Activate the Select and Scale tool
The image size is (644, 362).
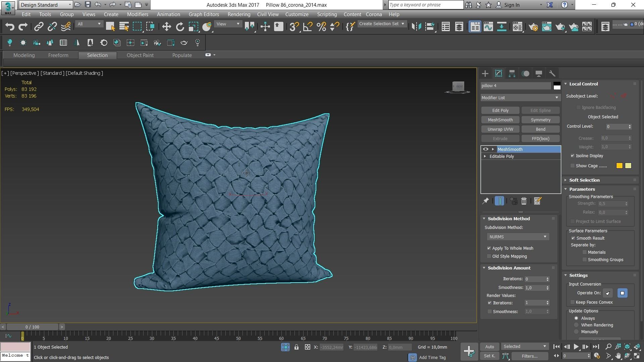pos(193,27)
